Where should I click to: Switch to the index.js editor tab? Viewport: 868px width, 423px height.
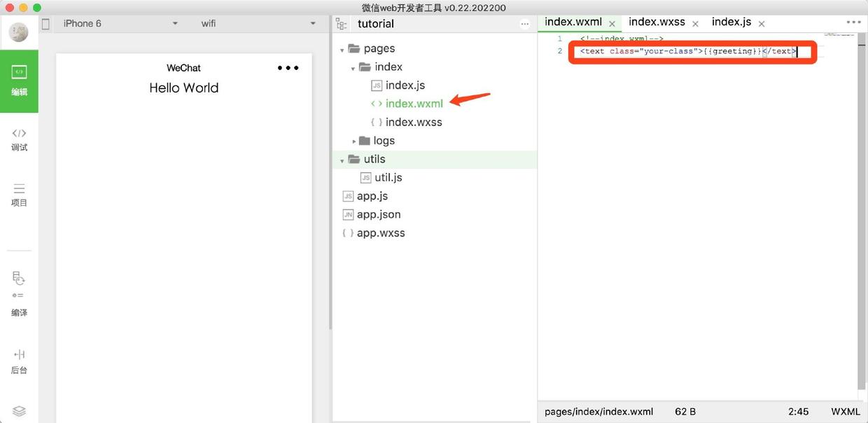click(731, 22)
